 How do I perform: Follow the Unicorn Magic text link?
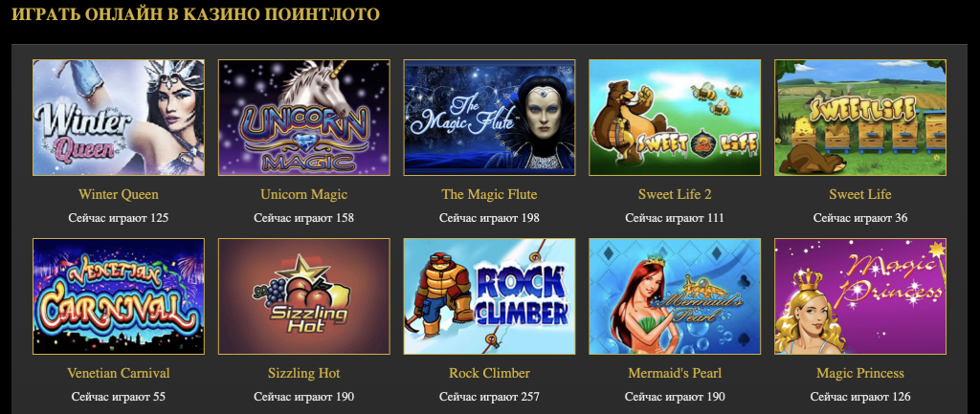click(303, 194)
